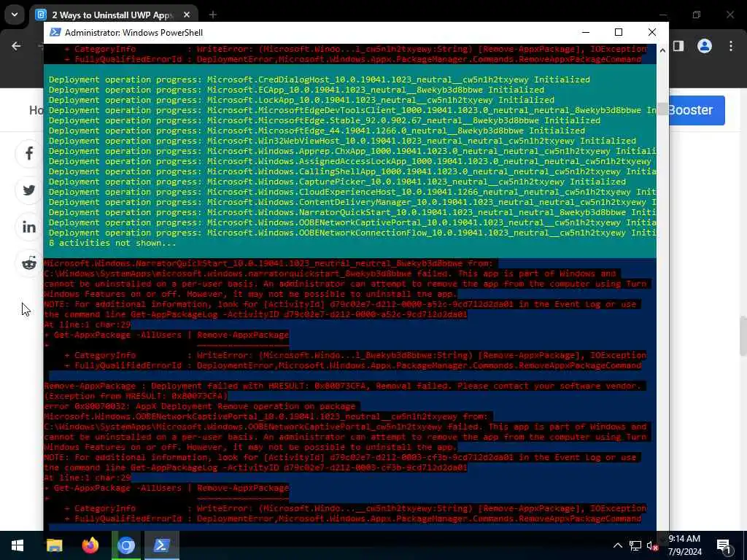Open the Action Center notifications icon

click(x=724, y=545)
